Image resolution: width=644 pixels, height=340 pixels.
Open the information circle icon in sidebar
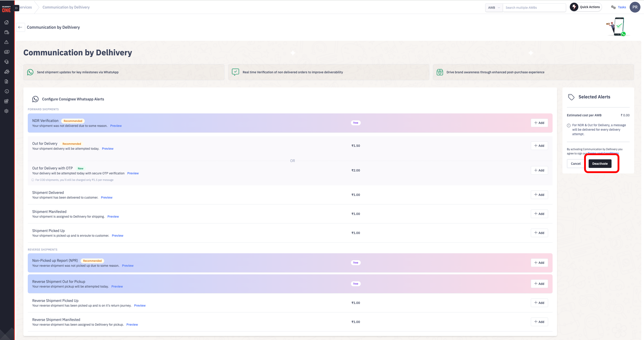[x=7, y=91]
